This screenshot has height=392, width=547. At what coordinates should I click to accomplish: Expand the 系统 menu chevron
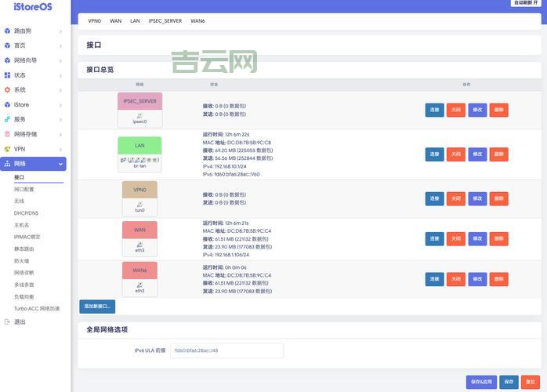coord(60,90)
